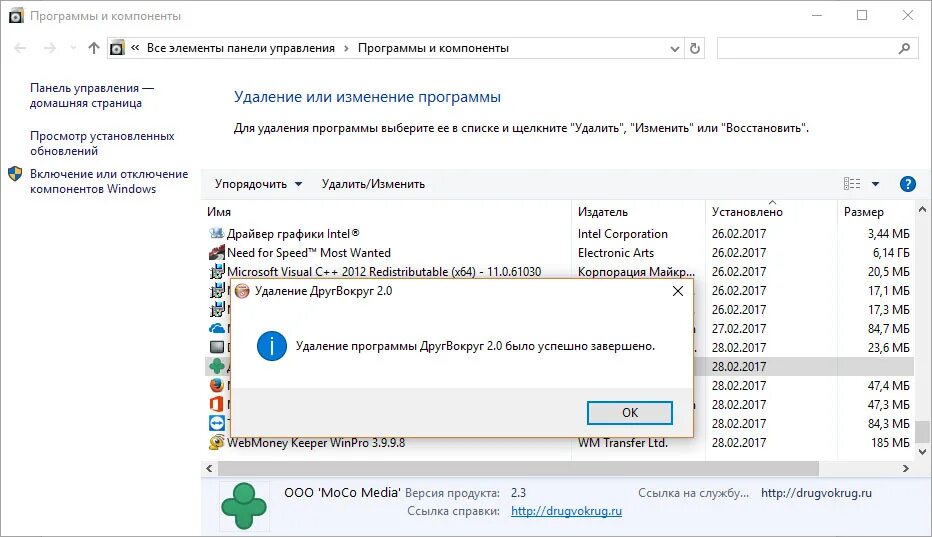Screen dimensions: 932x537
Task: Click the horizontal scrollbar thumb
Action: (518, 469)
